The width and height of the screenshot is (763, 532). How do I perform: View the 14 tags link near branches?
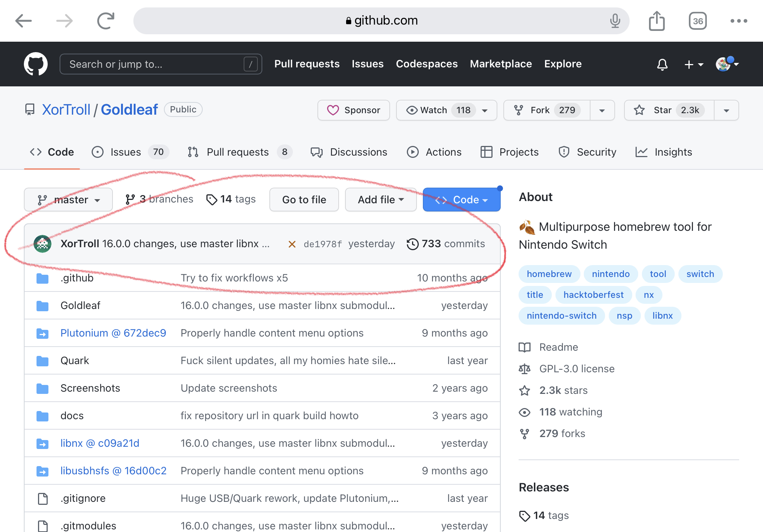pyautogui.click(x=231, y=199)
